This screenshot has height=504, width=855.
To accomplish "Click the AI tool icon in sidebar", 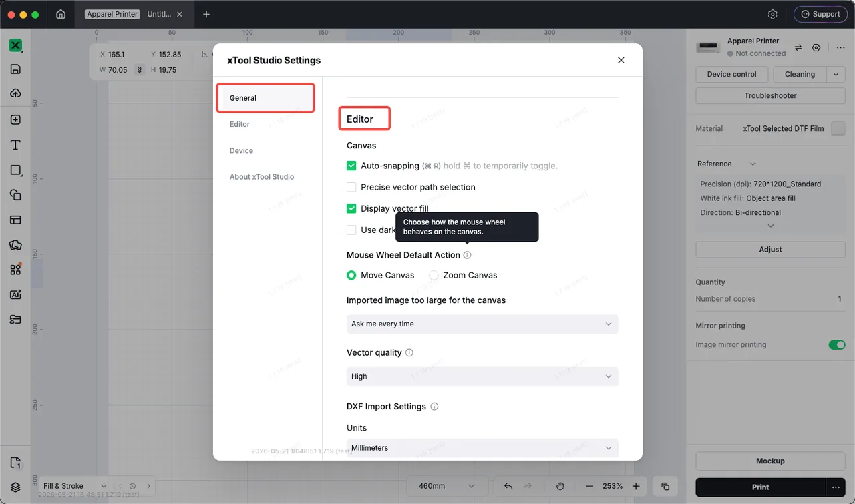I will (x=15, y=294).
